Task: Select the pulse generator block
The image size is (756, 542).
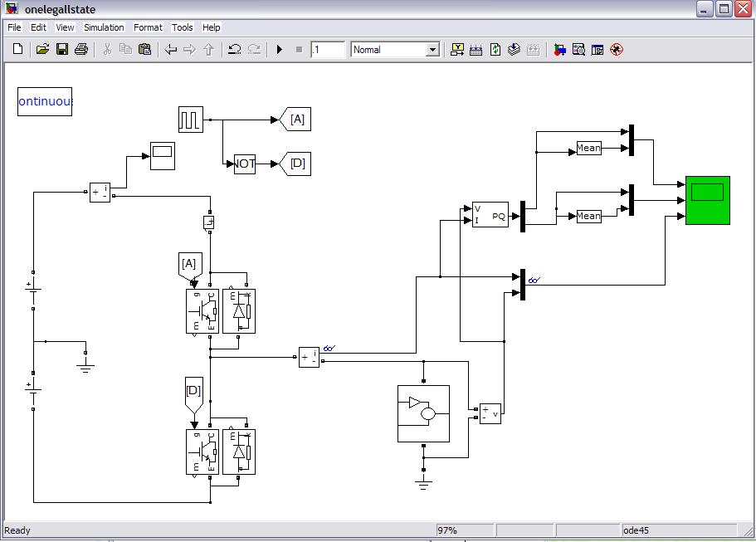Action: (190, 119)
